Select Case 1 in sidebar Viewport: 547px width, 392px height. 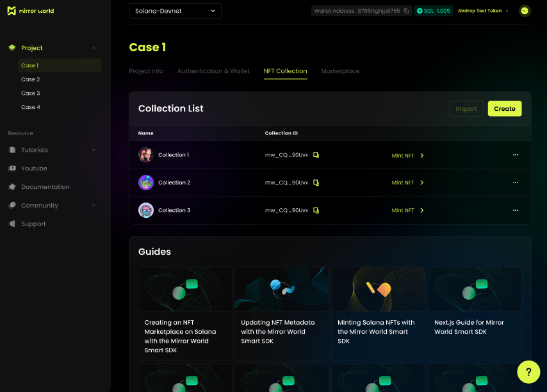[x=60, y=65]
